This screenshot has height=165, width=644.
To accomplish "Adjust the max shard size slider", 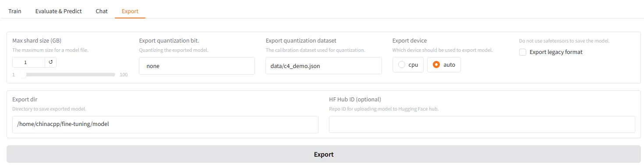I will tap(67, 75).
